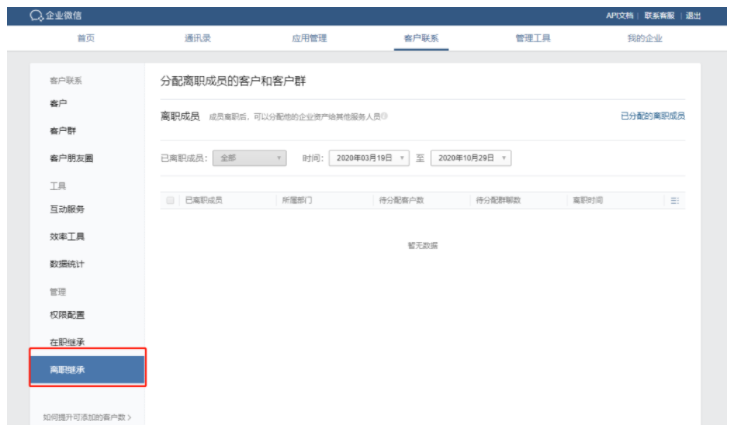Image resolution: width=734 pixels, height=434 pixels.
Task: Open the table column settings icon
Action: tap(675, 200)
